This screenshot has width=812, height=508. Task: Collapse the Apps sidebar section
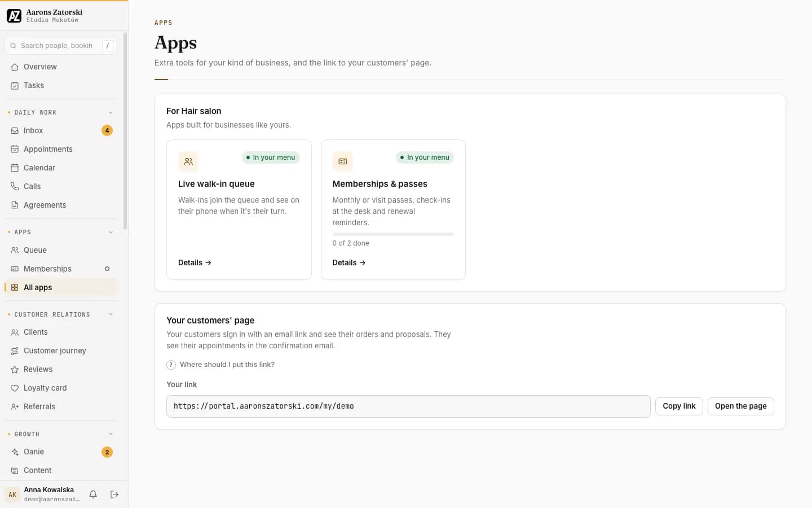click(x=111, y=233)
